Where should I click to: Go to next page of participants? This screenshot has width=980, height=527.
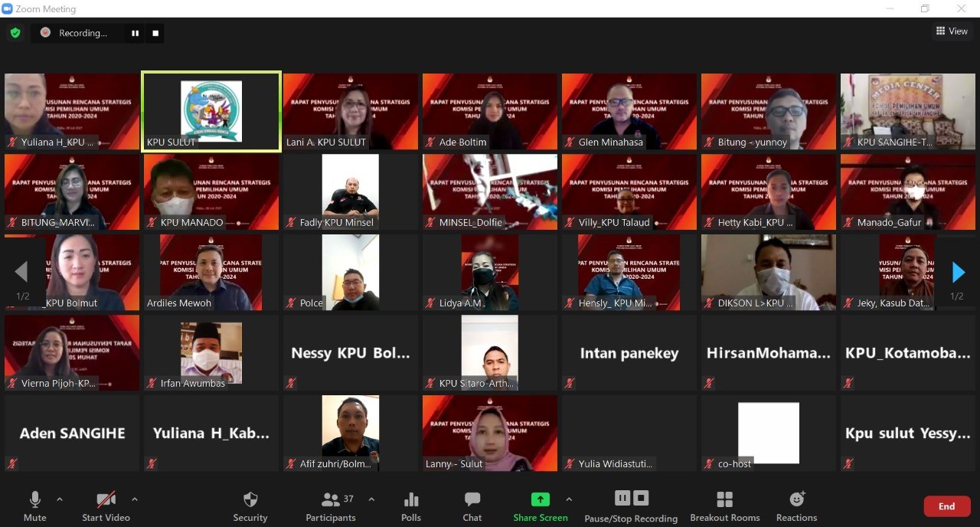pos(958,273)
